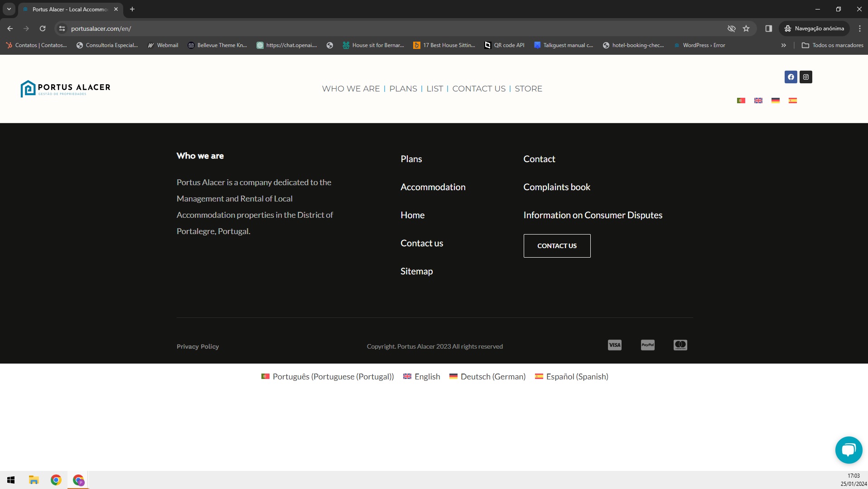Open the hotel-booking-chec bookmark

(x=633, y=45)
